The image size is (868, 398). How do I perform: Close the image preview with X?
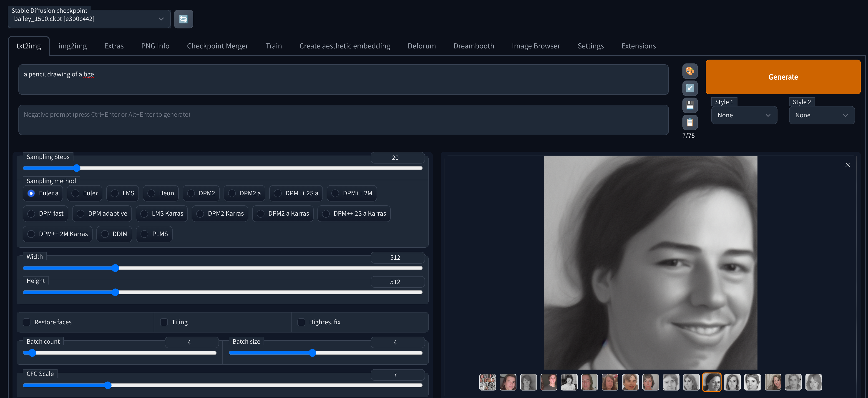[x=848, y=165]
